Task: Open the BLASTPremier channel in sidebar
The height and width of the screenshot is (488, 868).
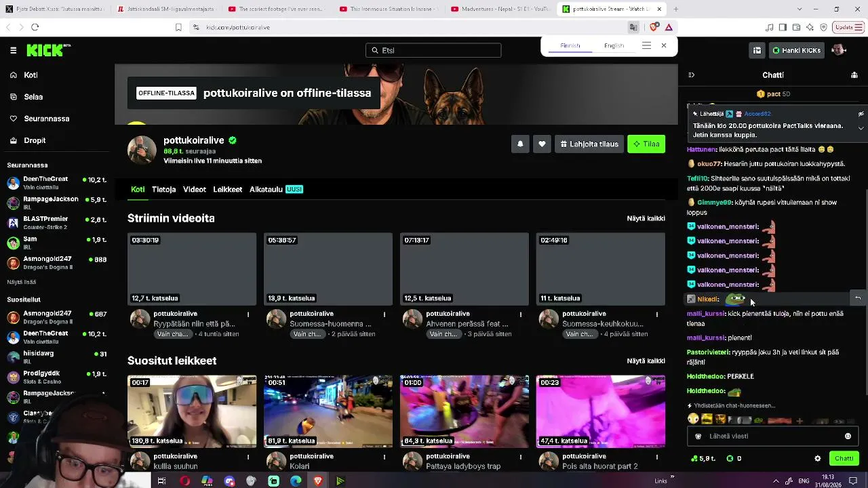Action: (x=57, y=222)
